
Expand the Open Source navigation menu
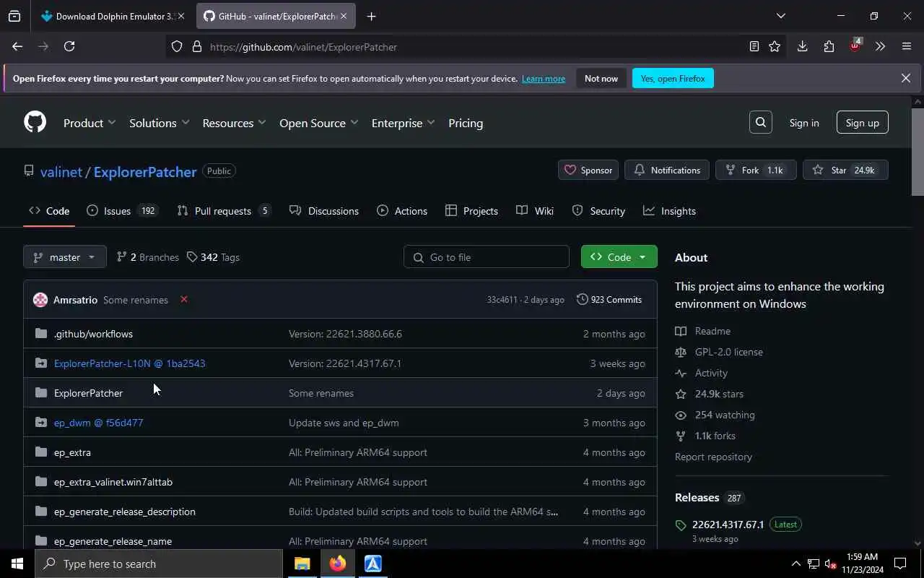click(x=318, y=123)
